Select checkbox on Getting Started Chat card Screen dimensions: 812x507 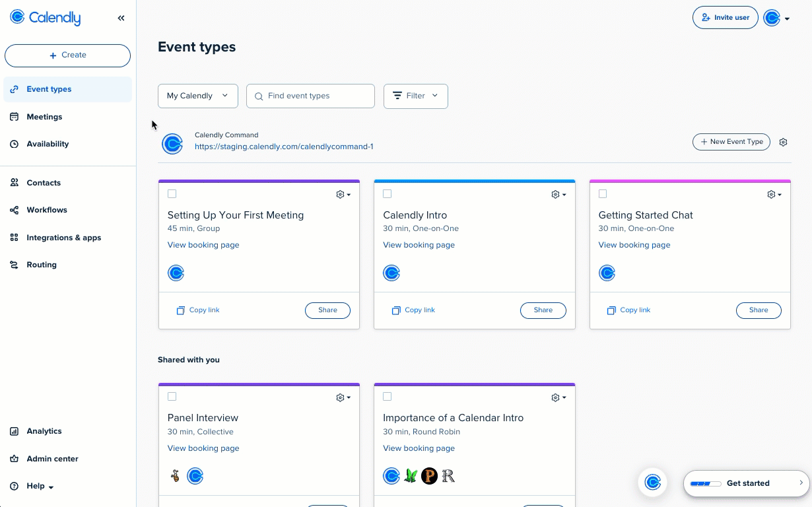pyautogui.click(x=603, y=194)
